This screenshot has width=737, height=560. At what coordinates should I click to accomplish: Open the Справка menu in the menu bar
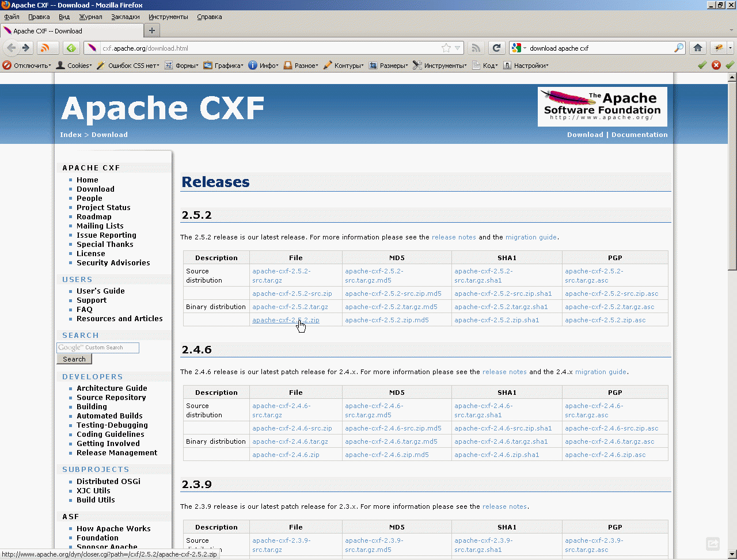click(x=210, y=17)
